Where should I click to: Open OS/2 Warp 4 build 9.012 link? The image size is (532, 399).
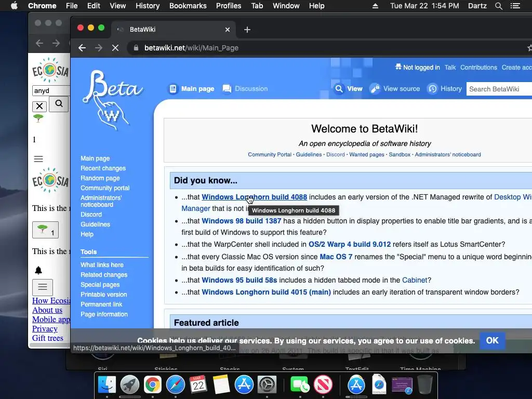(350, 244)
